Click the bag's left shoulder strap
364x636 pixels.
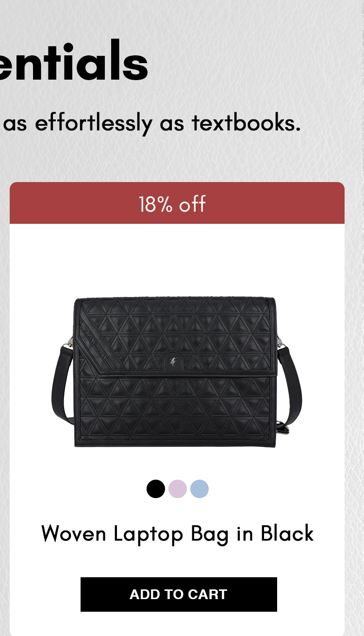click(x=62, y=384)
